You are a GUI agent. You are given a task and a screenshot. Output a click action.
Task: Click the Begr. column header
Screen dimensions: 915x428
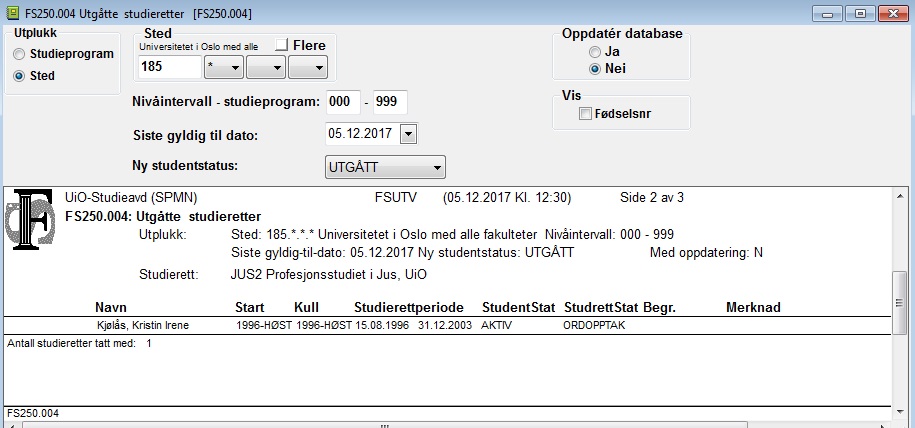(x=659, y=308)
